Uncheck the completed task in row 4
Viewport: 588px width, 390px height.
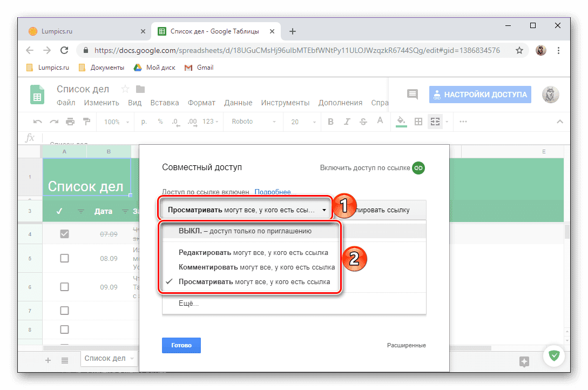[x=64, y=233]
